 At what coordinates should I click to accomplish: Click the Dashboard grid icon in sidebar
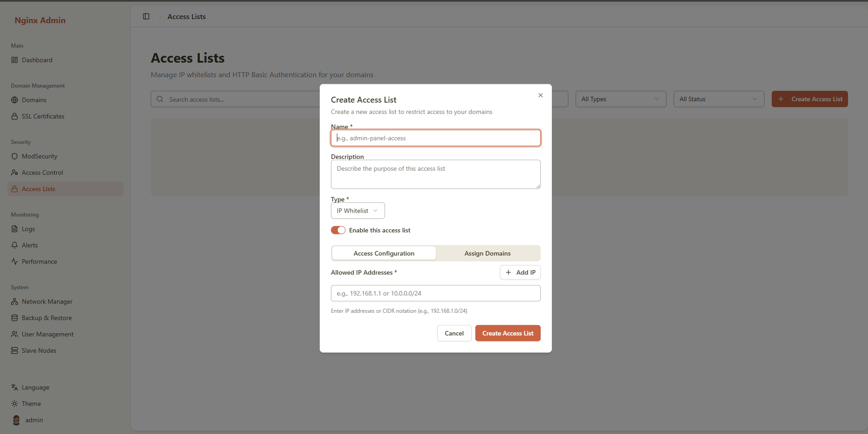(15, 60)
